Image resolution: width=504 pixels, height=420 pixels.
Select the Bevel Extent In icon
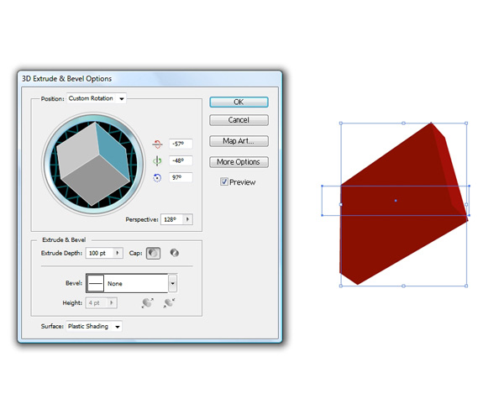point(169,303)
